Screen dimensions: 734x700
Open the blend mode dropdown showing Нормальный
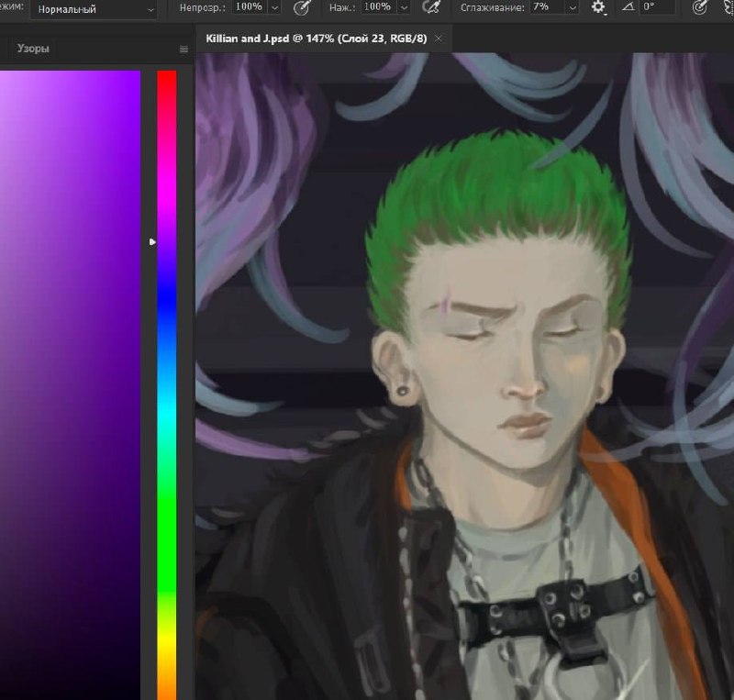(x=95, y=9)
